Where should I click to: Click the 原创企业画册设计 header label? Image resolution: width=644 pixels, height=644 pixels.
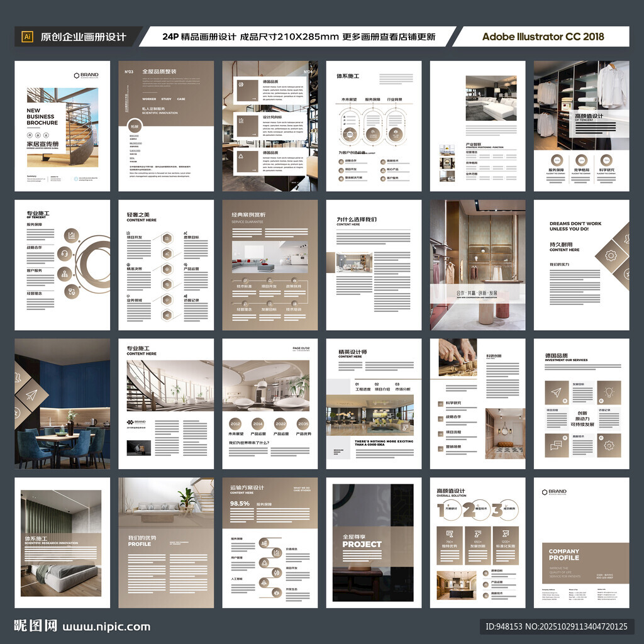(x=83, y=37)
